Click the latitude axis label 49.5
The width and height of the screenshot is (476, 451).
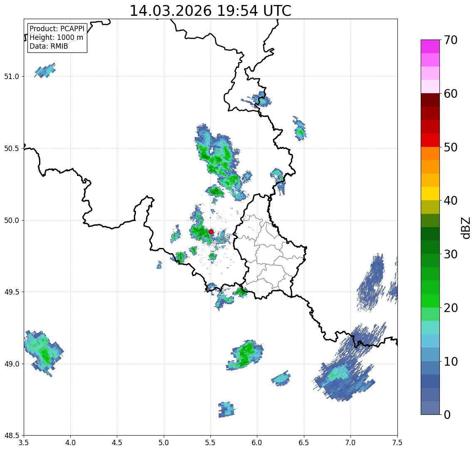pos(12,292)
